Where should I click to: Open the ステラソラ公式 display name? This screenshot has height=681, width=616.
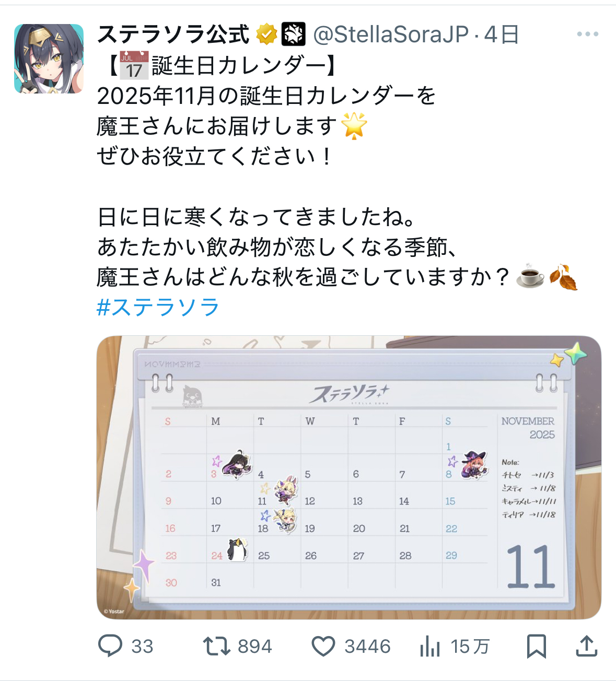click(x=174, y=34)
